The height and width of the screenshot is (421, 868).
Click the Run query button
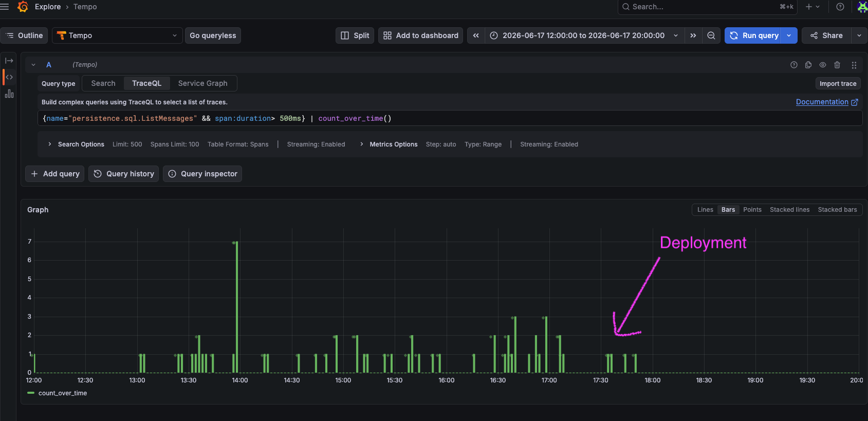coord(753,35)
